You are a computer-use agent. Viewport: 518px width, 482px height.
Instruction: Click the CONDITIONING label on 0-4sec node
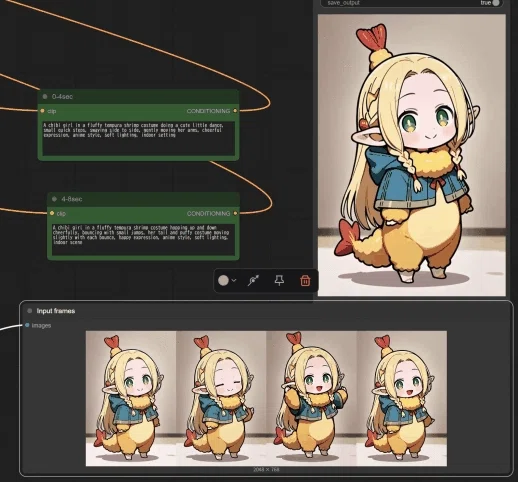[208, 111]
